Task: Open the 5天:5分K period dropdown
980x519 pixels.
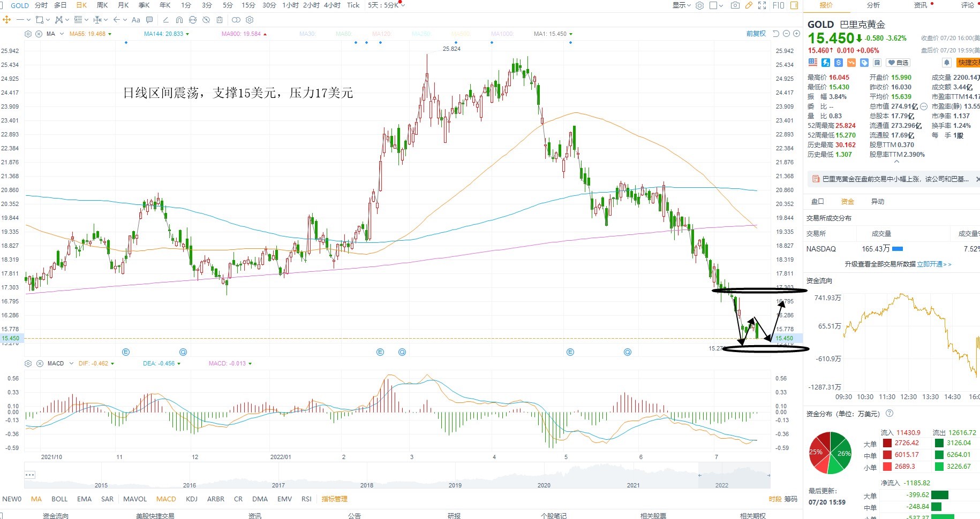Action: [x=386, y=5]
